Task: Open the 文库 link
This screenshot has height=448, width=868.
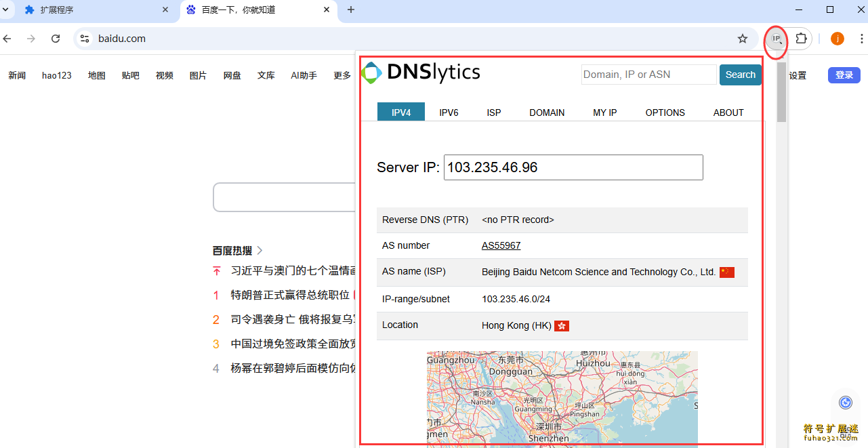Action: coord(266,75)
